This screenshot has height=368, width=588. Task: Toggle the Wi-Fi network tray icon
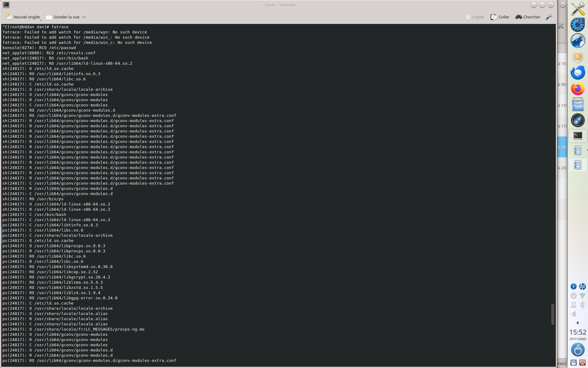click(582, 296)
